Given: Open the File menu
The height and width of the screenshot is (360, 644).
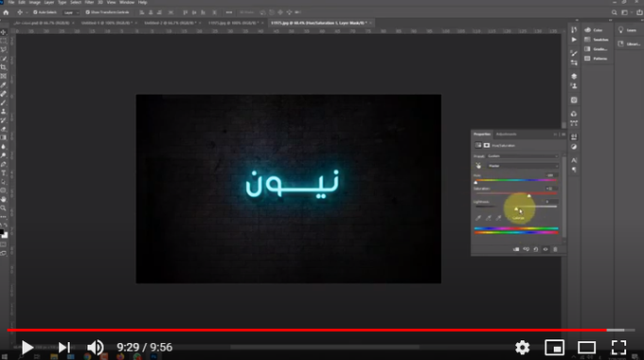Looking at the screenshot, I should (11, 3).
